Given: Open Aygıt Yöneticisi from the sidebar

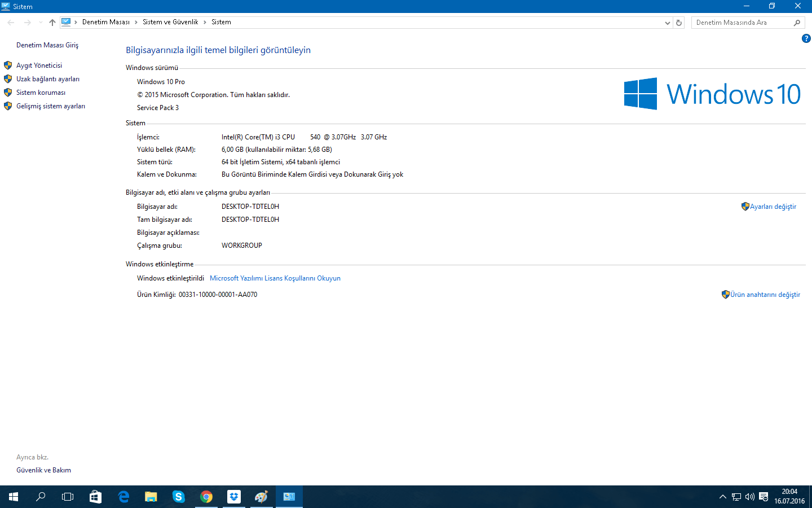Looking at the screenshot, I should point(39,65).
